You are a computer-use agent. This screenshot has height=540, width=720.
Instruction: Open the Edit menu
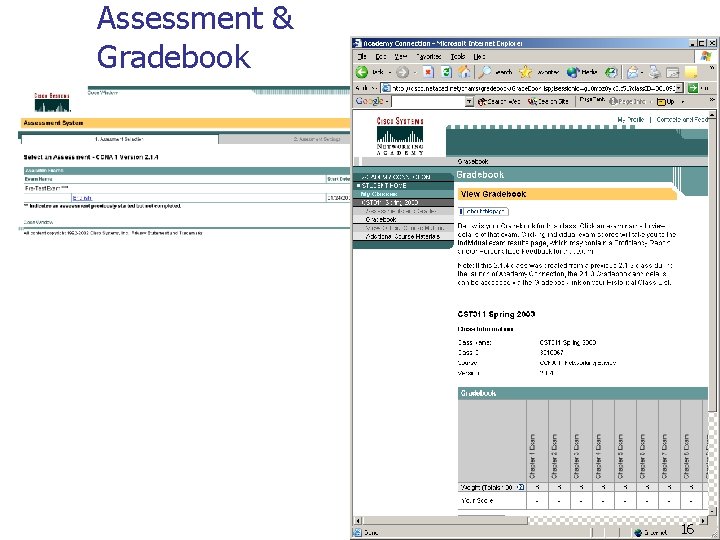(381, 56)
